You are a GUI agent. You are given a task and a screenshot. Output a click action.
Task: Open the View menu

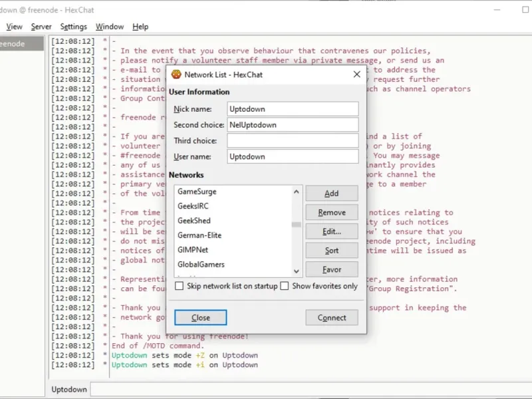(x=14, y=27)
